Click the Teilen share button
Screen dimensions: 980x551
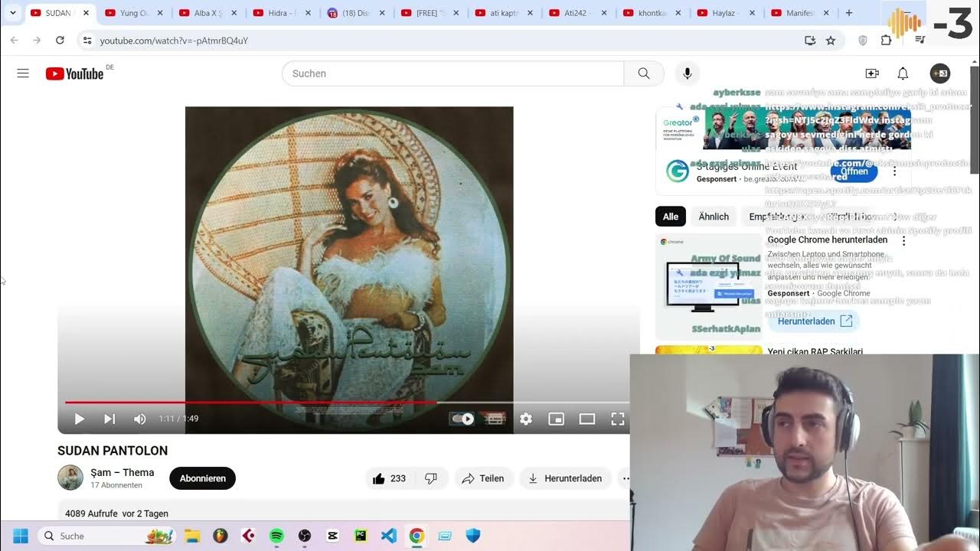483,478
